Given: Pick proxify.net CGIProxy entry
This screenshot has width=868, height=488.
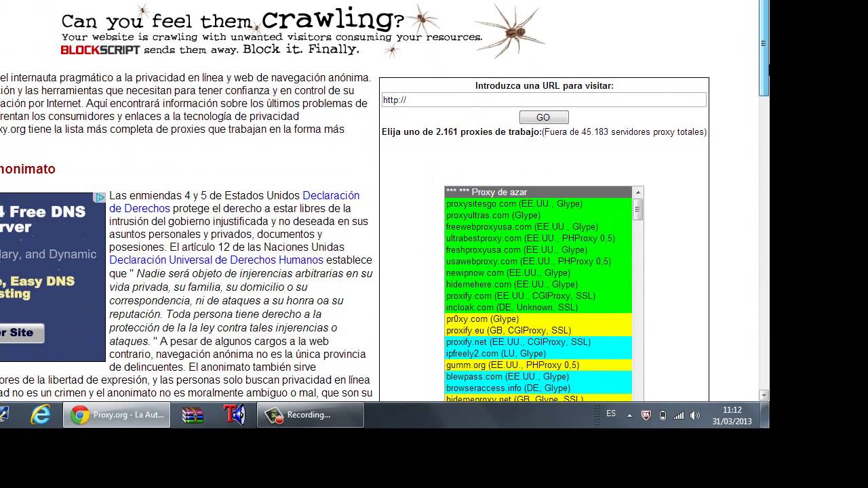Looking at the screenshot, I should click(x=538, y=342).
